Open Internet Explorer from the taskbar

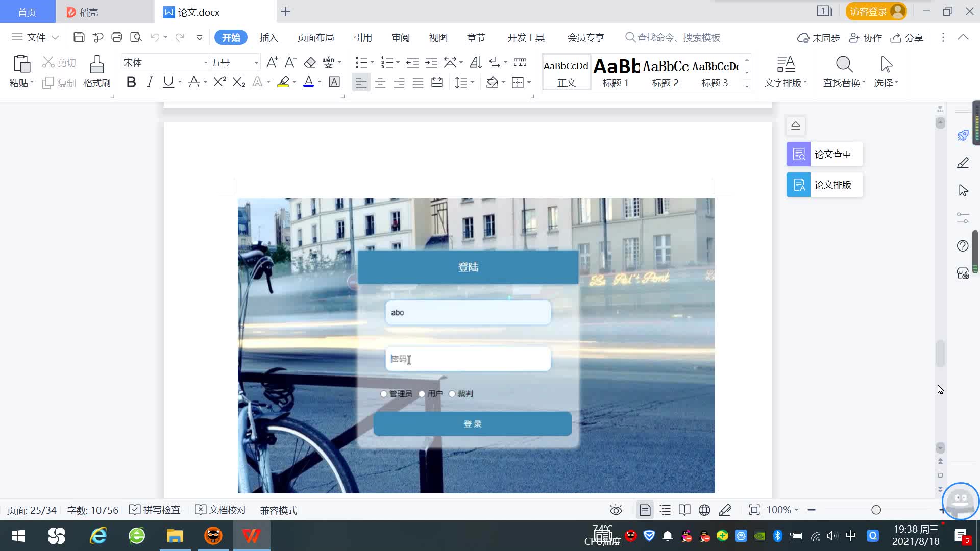(x=98, y=536)
